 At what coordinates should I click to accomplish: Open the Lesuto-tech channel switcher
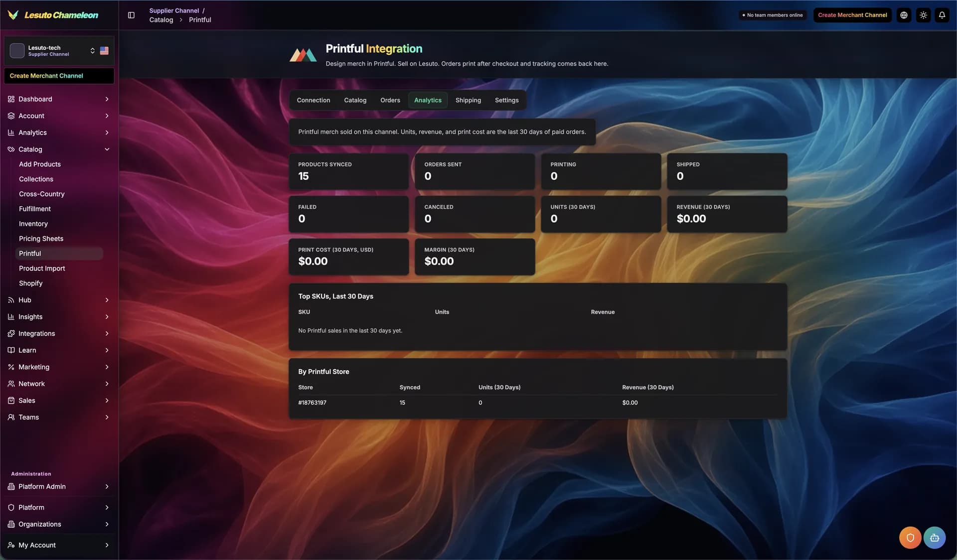(x=59, y=51)
